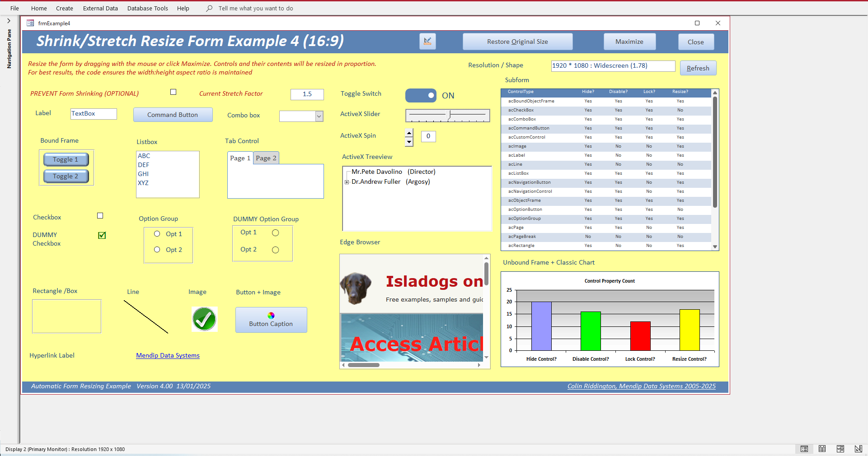Switch to Page 2 tab
This screenshot has height=456, width=868.
pyautogui.click(x=266, y=158)
